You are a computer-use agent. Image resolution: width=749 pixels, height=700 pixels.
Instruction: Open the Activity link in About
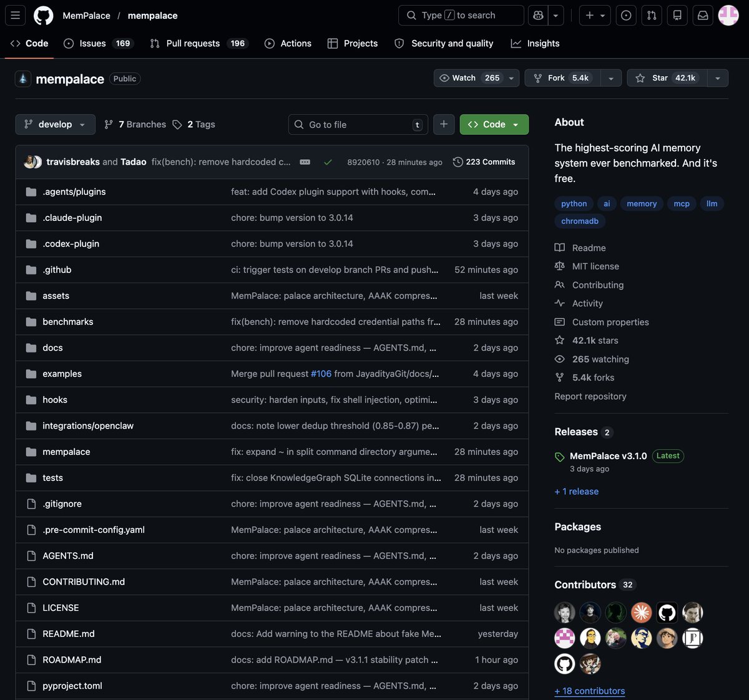pyautogui.click(x=579, y=303)
